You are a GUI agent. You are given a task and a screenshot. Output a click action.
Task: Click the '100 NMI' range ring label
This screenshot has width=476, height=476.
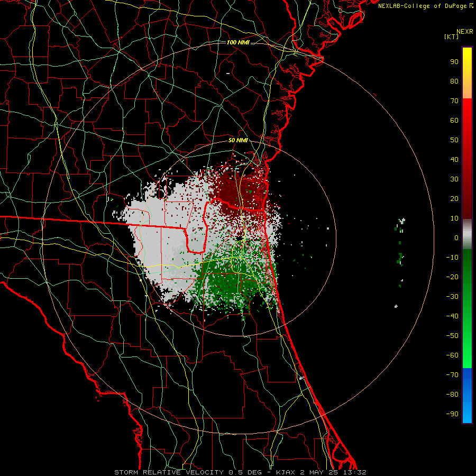tap(238, 42)
